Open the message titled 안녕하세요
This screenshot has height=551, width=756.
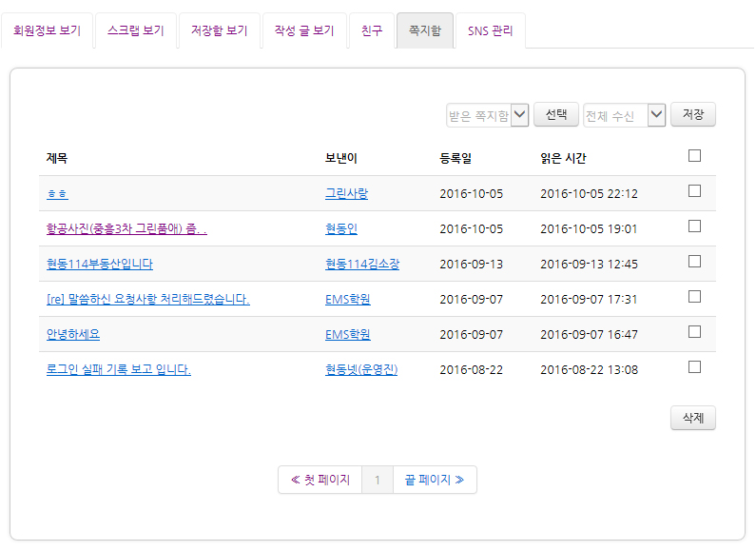pos(73,334)
